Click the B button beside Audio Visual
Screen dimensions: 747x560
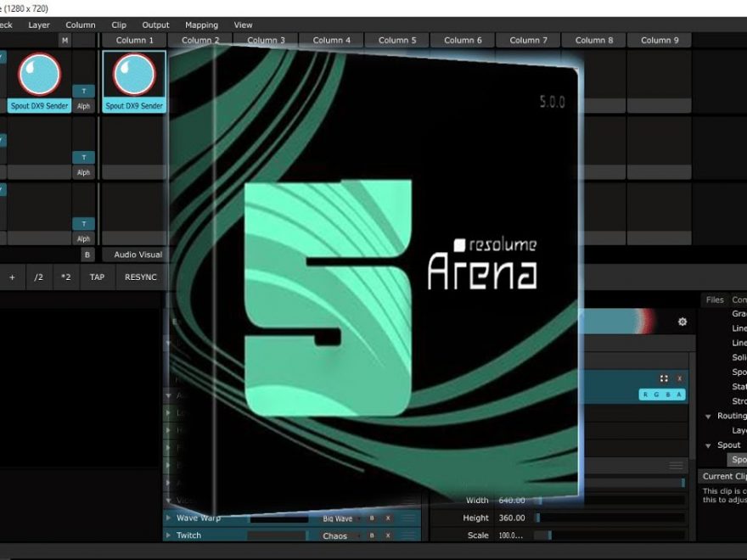pyautogui.click(x=87, y=255)
